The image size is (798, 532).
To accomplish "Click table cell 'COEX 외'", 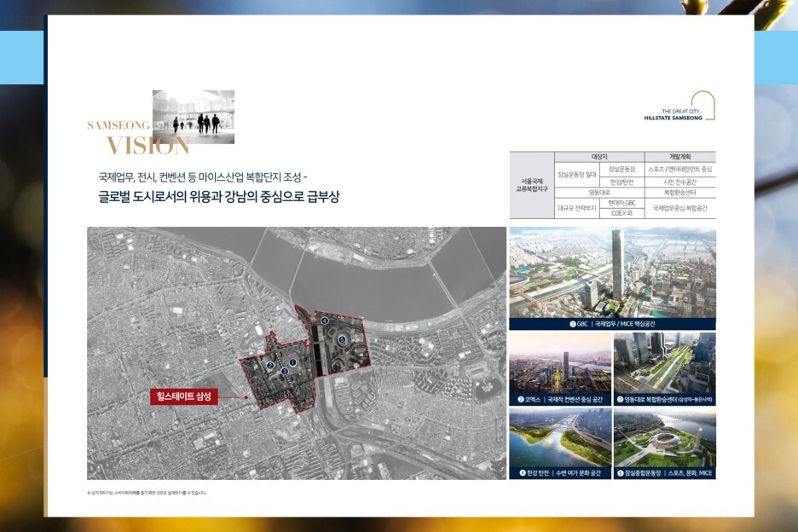I will 622,213.
